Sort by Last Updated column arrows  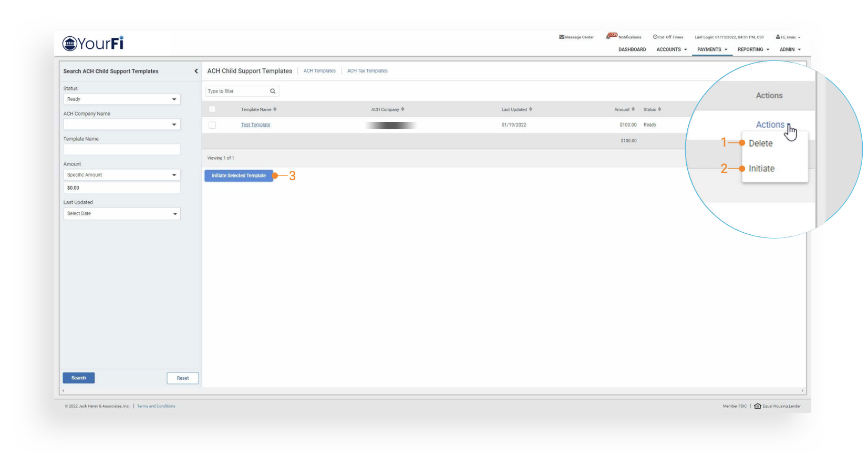point(531,109)
